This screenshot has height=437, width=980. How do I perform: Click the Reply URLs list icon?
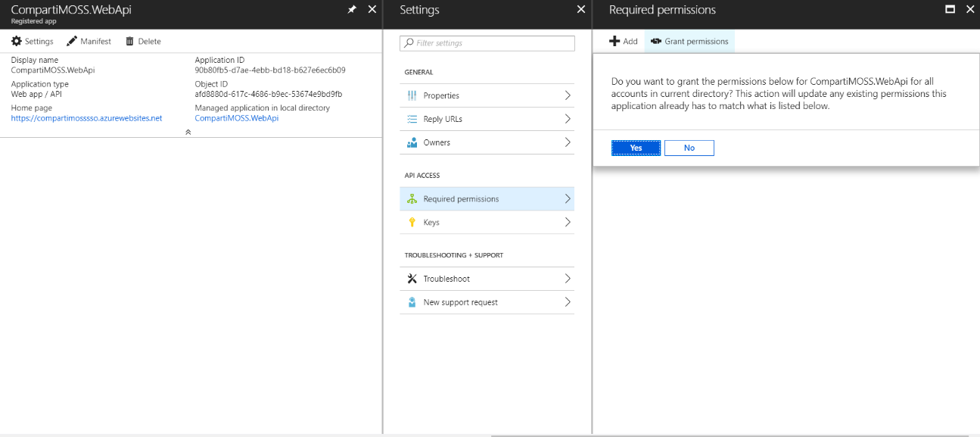click(x=412, y=119)
